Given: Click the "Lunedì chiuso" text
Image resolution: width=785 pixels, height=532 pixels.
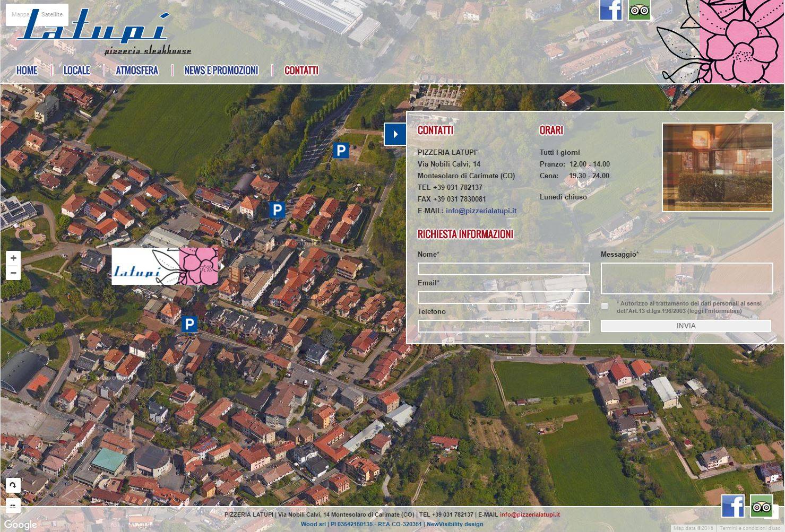Looking at the screenshot, I should click(563, 197).
